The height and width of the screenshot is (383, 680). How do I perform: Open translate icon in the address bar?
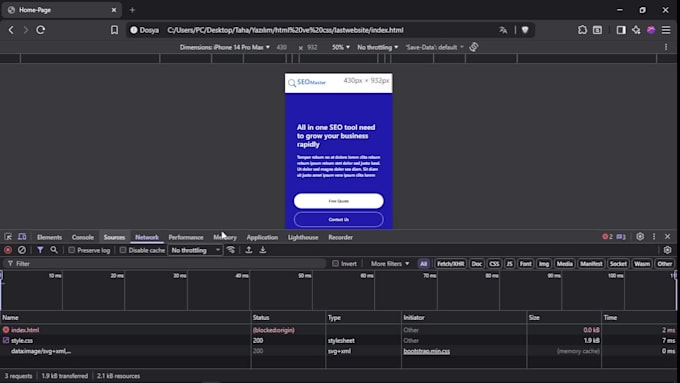pyautogui.click(x=503, y=30)
